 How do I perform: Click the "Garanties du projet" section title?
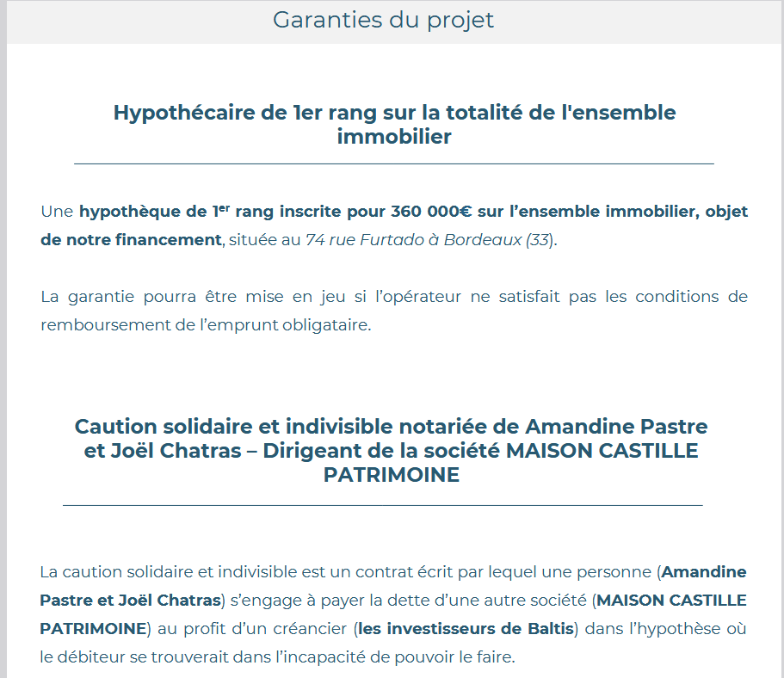(383, 20)
